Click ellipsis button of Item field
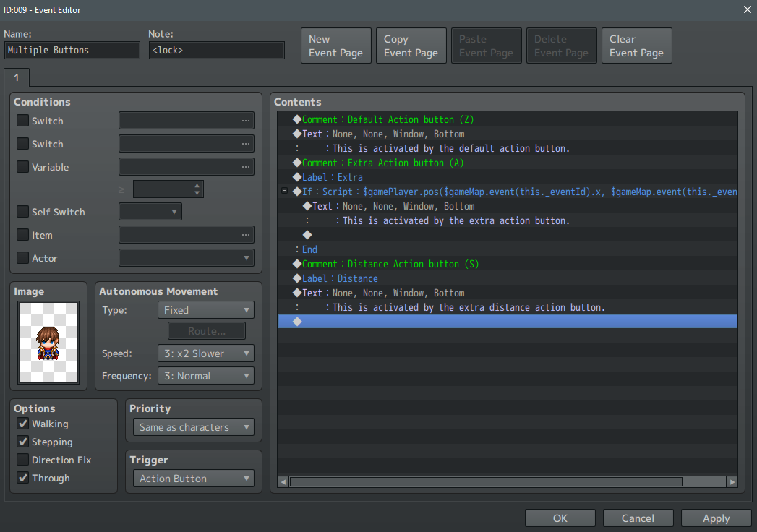 pos(246,235)
